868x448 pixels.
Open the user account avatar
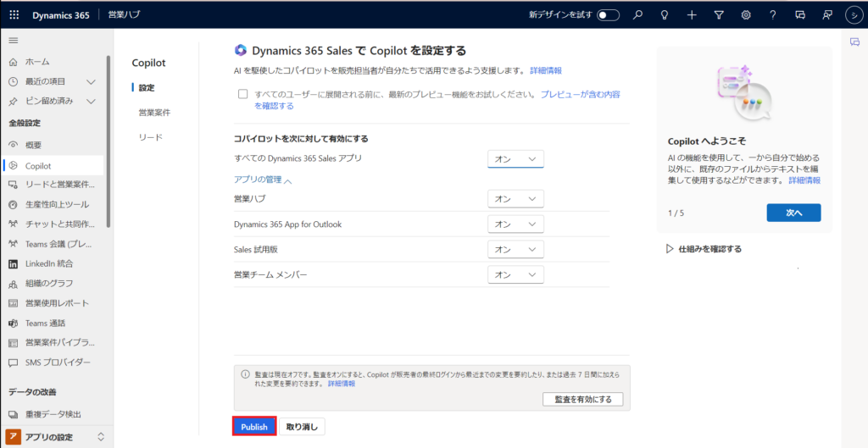[854, 15]
